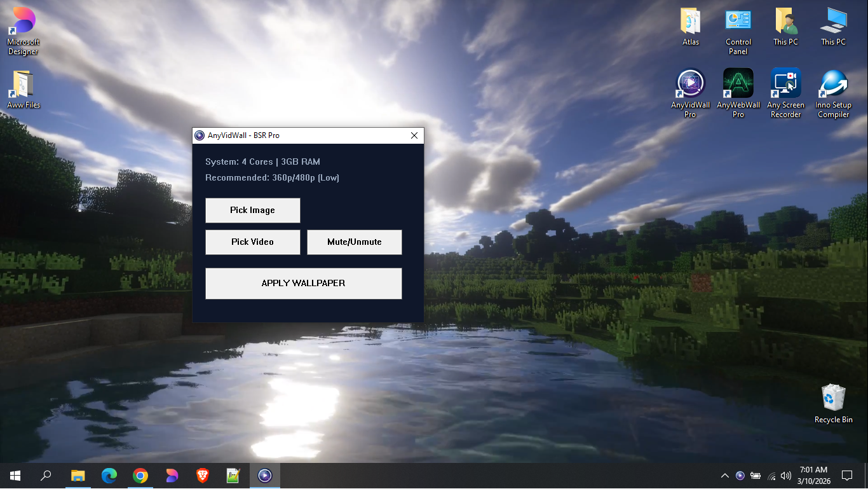Open Google Chrome from the taskbar
868x489 pixels.
(x=140, y=475)
